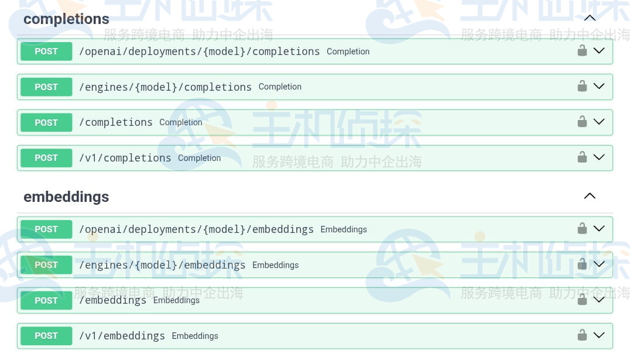
Task: Click the /v1/completions endpoint path text
Action: coord(125,157)
